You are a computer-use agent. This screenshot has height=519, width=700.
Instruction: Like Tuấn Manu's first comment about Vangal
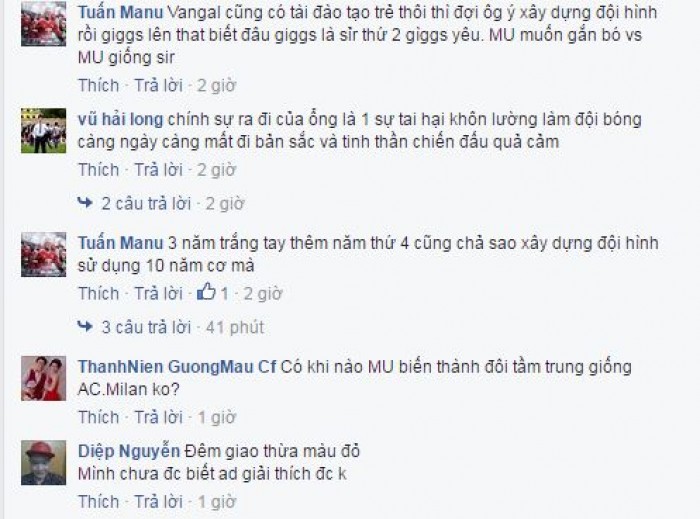pyautogui.click(x=99, y=85)
